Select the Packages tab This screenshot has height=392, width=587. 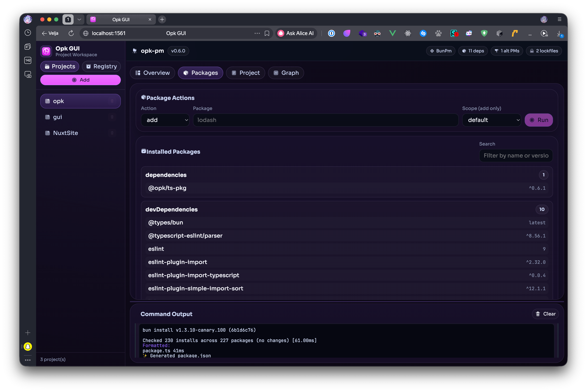pos(201,73)
